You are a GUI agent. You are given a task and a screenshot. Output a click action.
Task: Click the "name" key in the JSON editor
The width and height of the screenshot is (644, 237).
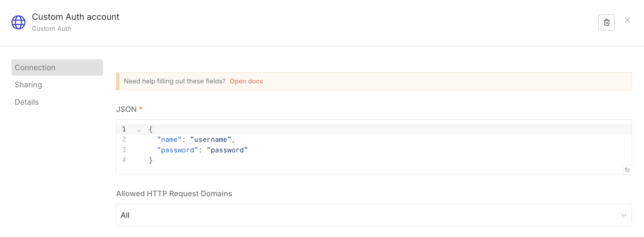pos(169,140)
